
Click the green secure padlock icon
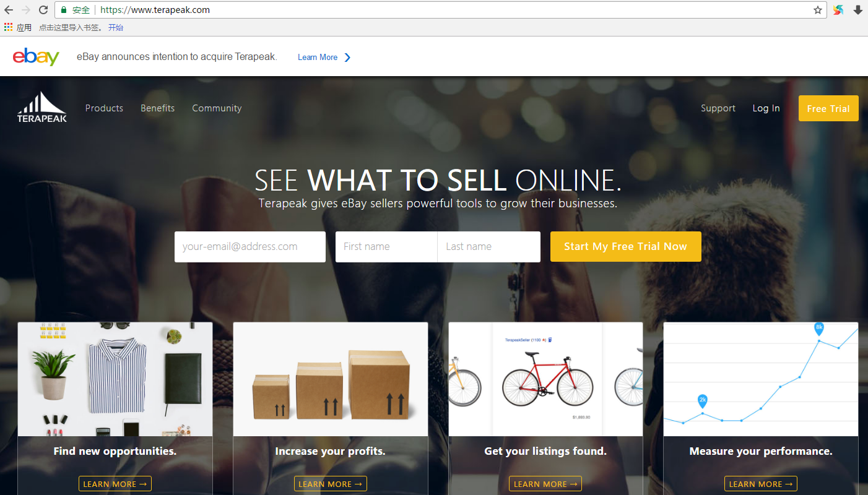(63, 10)
